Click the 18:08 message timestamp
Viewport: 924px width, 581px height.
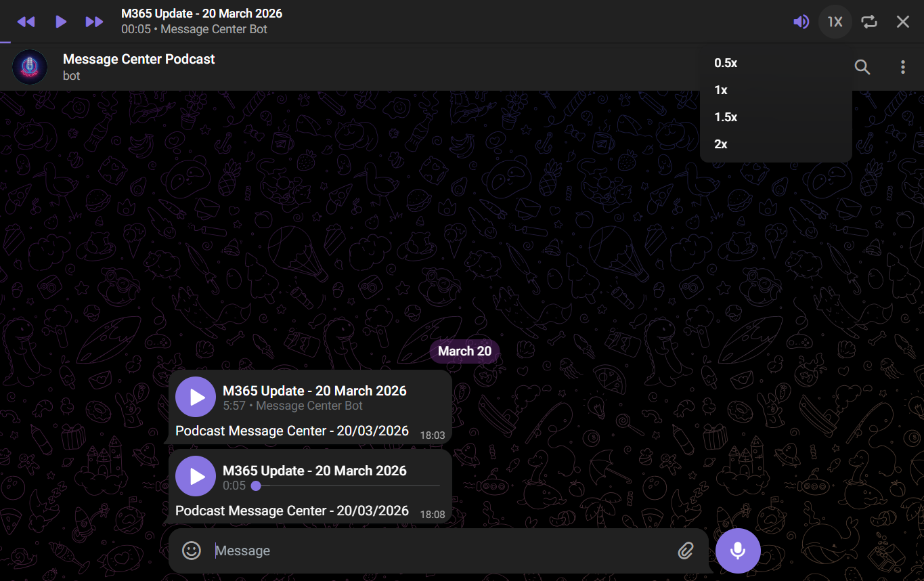pyautogui.click(x=433, y=515)
